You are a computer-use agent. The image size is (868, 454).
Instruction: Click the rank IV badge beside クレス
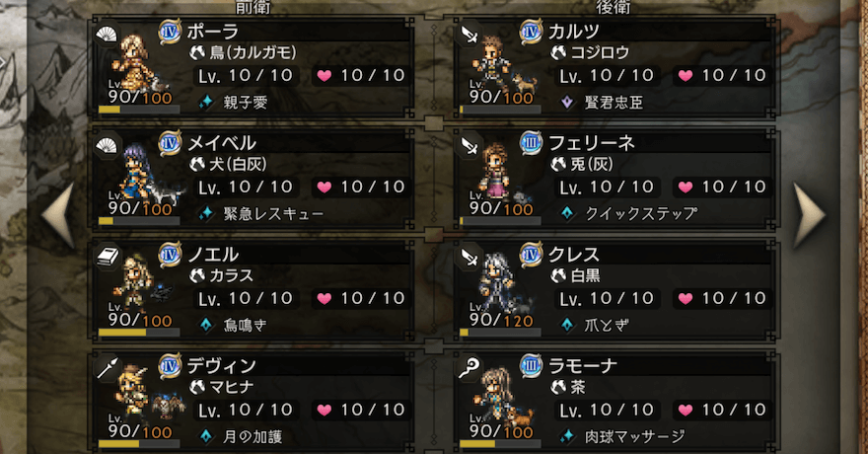coord(531,255)
